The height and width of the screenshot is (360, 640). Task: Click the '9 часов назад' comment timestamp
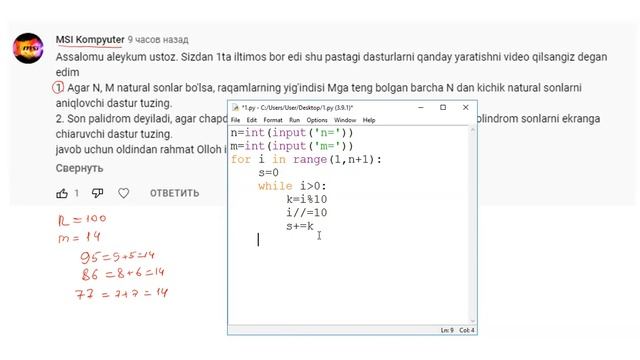click(158, 40)
